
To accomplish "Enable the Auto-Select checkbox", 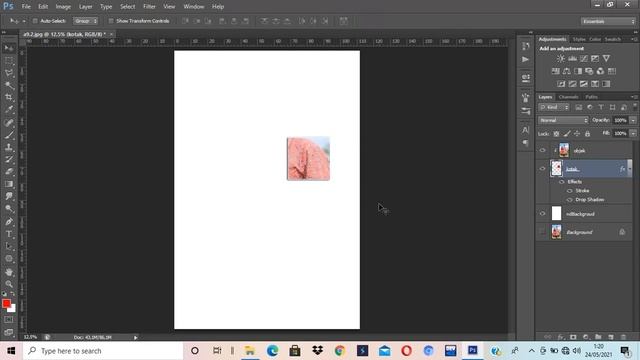I will tap(35, 21).
